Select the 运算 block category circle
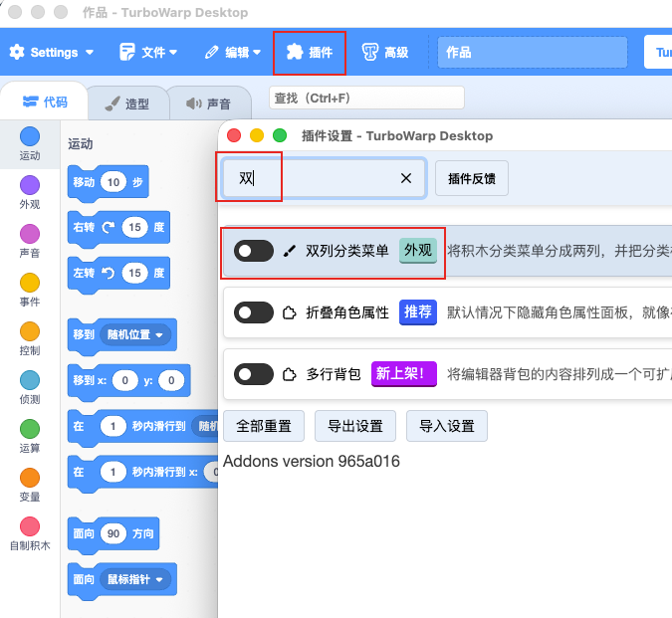Screen dimensions: 672x618 pyautogui.click(x=30, y=429)
